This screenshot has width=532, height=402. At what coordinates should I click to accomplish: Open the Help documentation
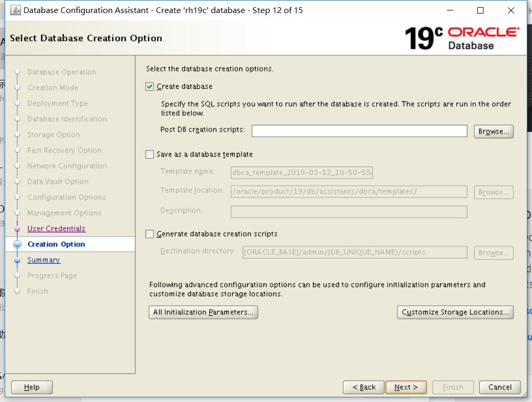(31, 387)
